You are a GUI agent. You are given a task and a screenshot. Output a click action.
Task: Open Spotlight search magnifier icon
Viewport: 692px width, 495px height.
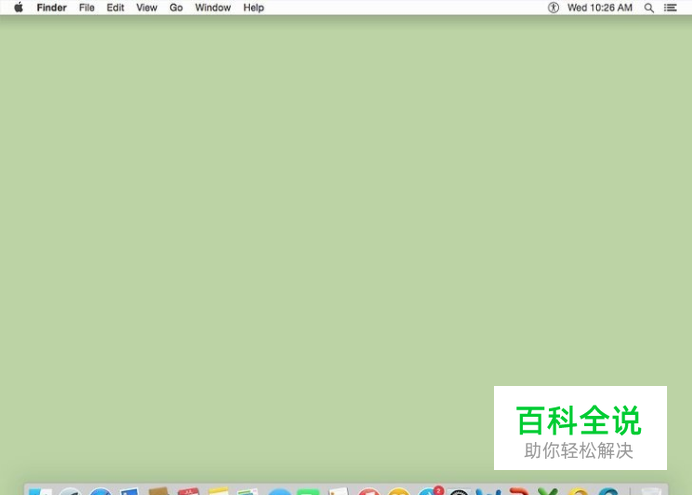[x=649, y=8]
